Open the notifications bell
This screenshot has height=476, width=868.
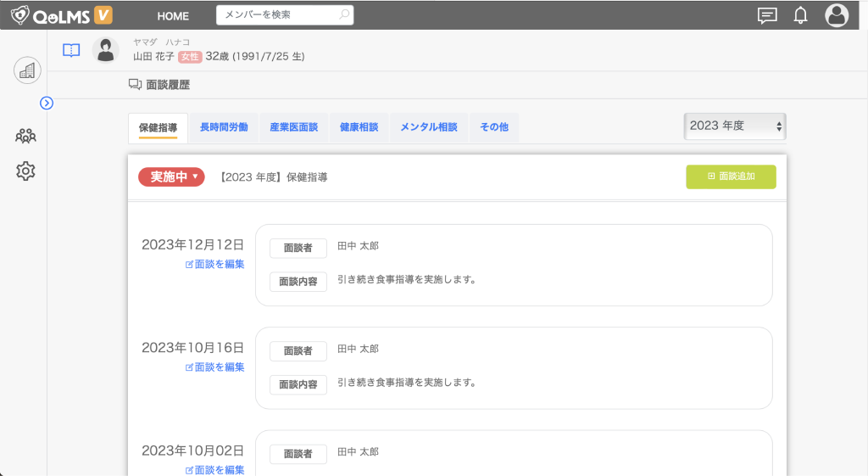[x=800, y=15]
